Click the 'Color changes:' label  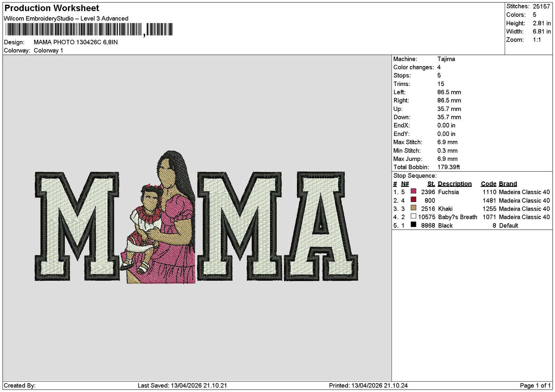[413, 68]
